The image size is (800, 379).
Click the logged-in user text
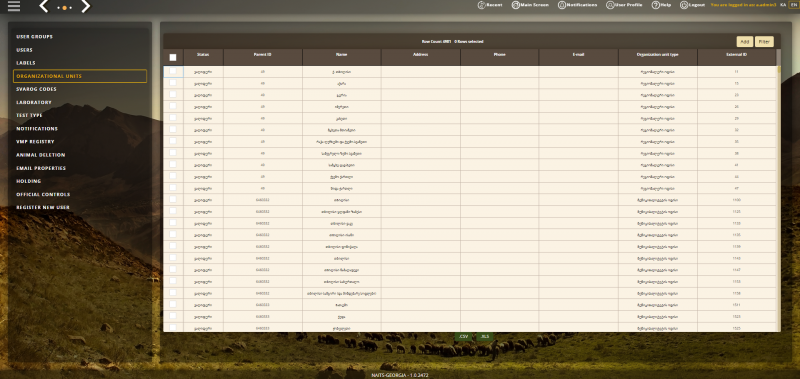pos(743,5)
